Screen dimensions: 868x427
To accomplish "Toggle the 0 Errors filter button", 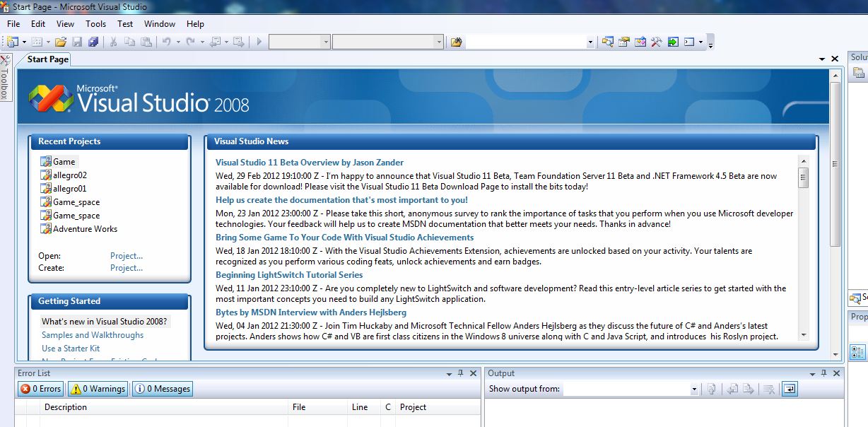I will (41, 389).
